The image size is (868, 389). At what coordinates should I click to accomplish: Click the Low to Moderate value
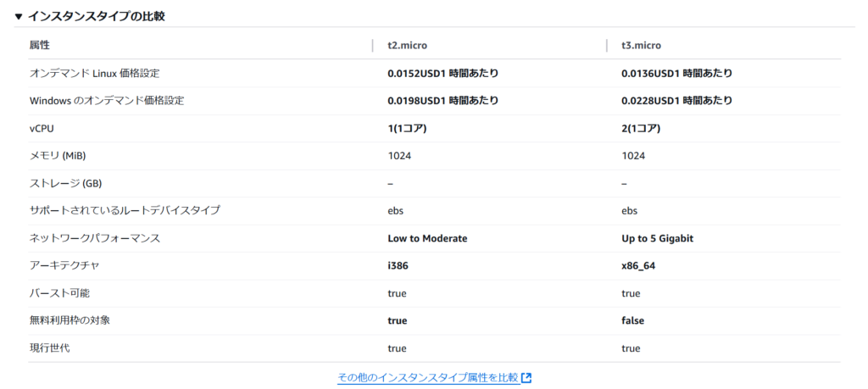[x=427, y=238]
